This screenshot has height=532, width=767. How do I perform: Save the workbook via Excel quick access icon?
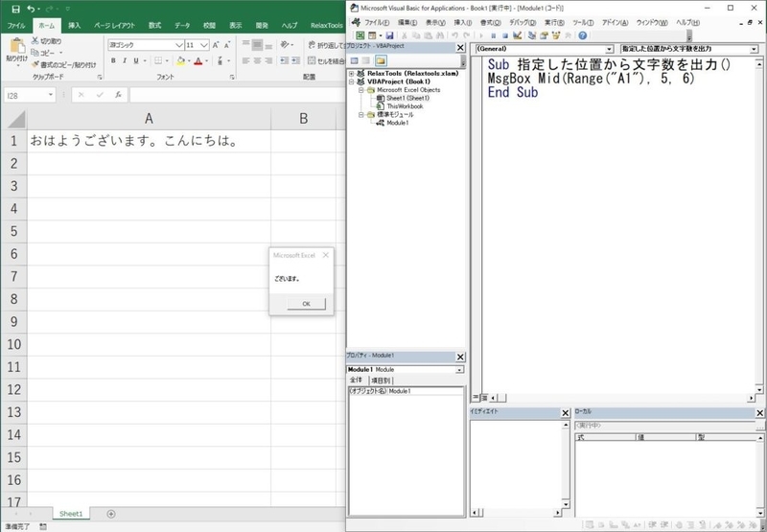(15, 9)
